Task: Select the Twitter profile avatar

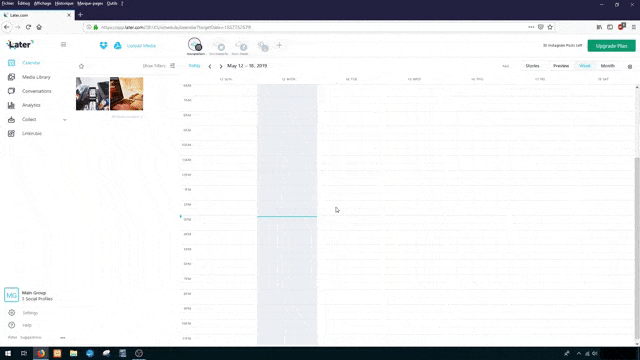Action: pos(219,46)
